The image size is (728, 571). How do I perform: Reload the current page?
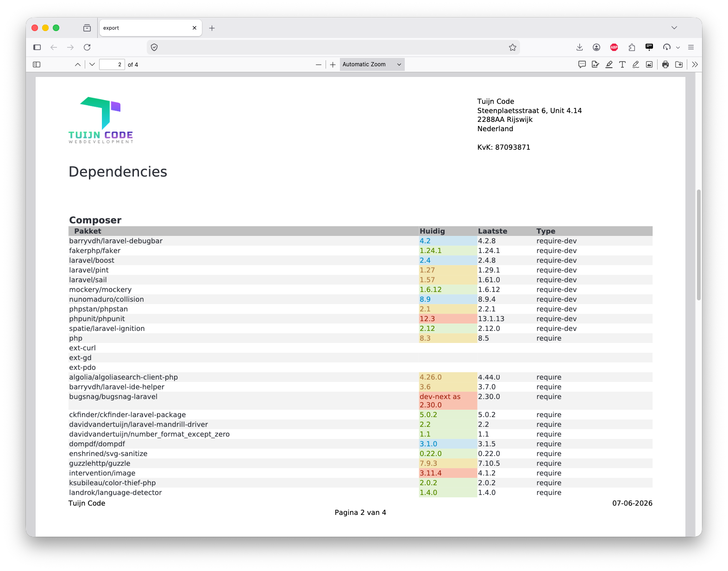pyautogui.click(x=87, y=47)
